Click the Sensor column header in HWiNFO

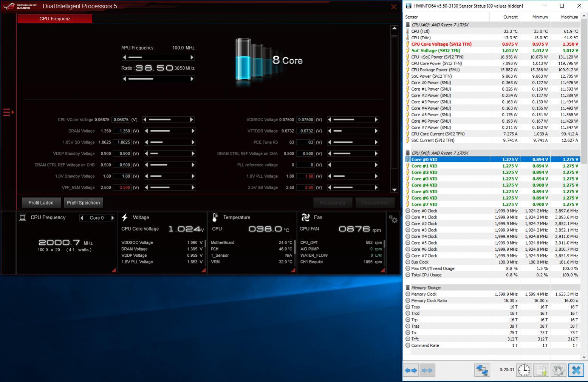[447, 17]
